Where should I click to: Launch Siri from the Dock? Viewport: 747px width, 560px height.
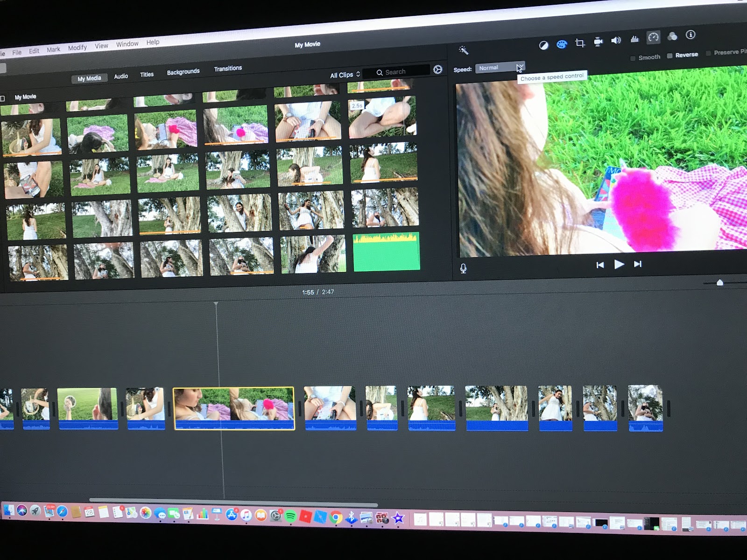pyautogui.click(x=22, y=511)
